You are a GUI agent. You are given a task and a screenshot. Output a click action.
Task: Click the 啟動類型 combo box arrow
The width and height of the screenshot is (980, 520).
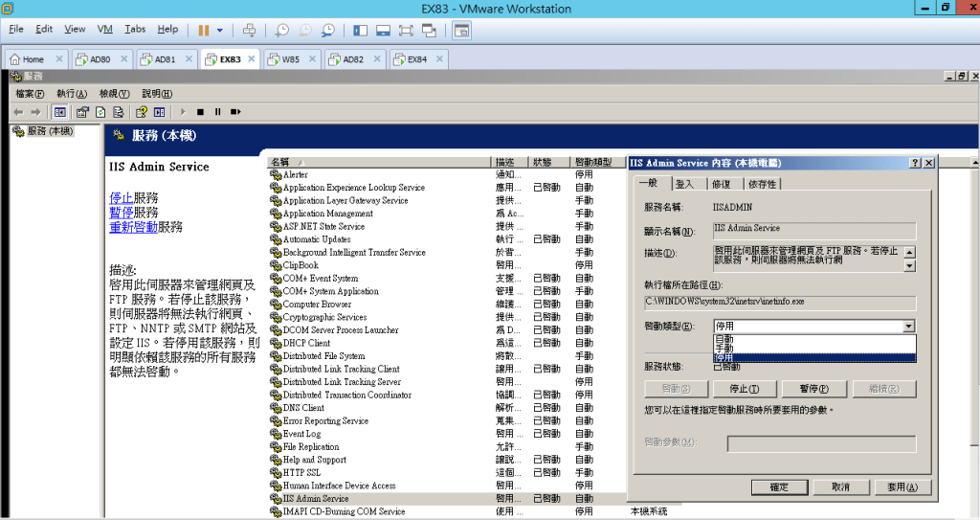pos(908,327)
